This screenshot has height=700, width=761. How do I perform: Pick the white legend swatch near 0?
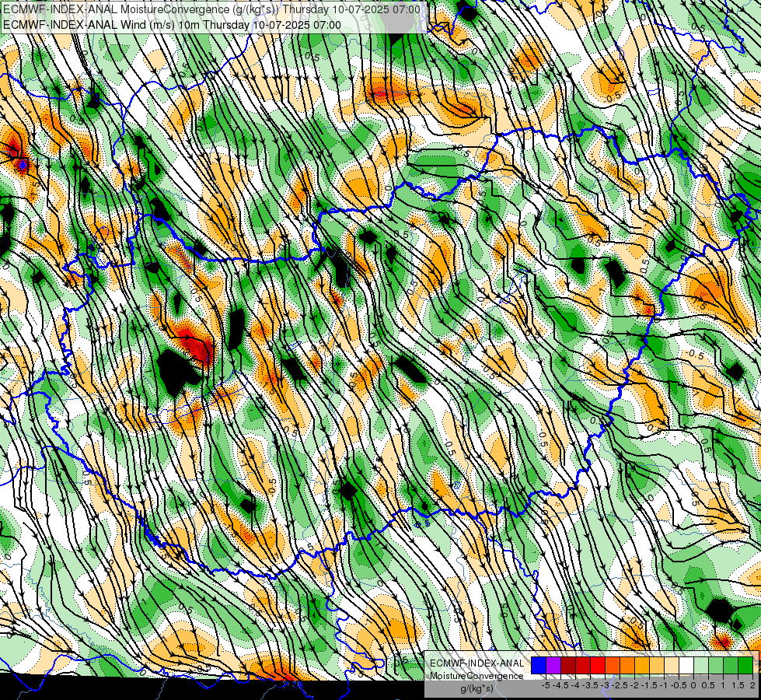686,665
